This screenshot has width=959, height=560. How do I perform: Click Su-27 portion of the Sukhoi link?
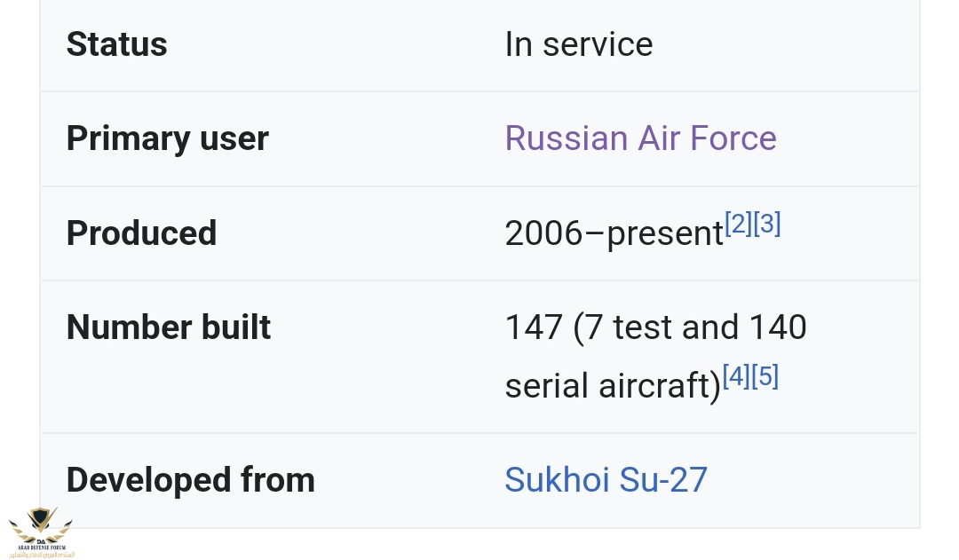pyautogui.click(x=663, y=480)
